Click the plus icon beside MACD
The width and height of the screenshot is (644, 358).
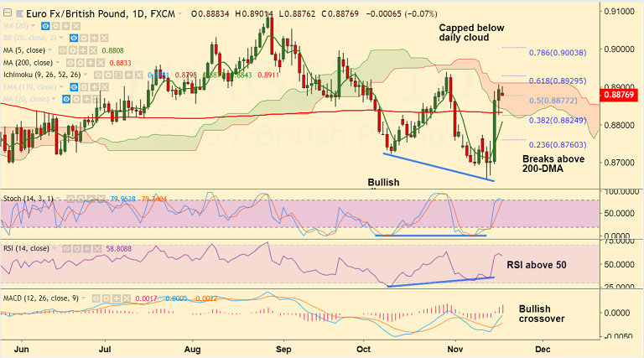coord(117,298)
